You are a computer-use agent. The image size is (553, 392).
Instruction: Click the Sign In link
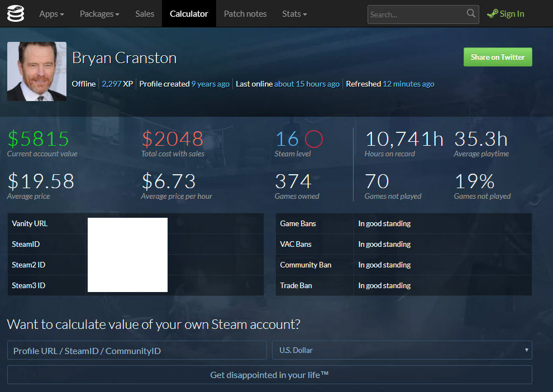[x=512, y=14]
